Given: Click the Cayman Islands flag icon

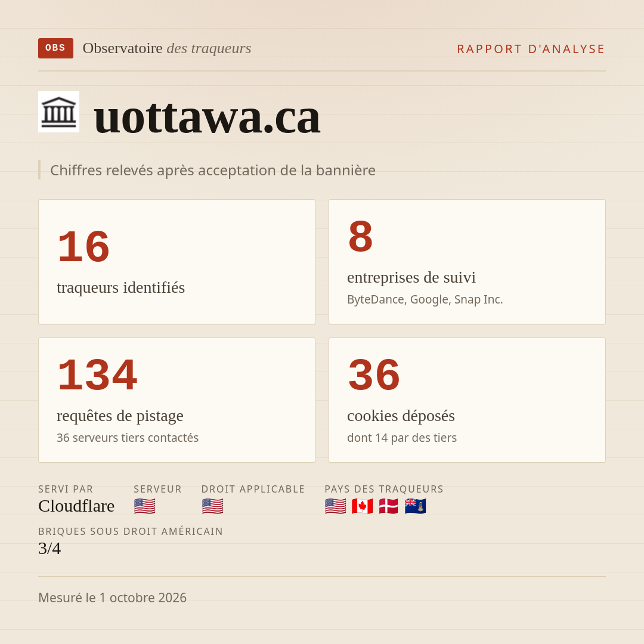Looking at the screenshot, I should pos(415,506).
